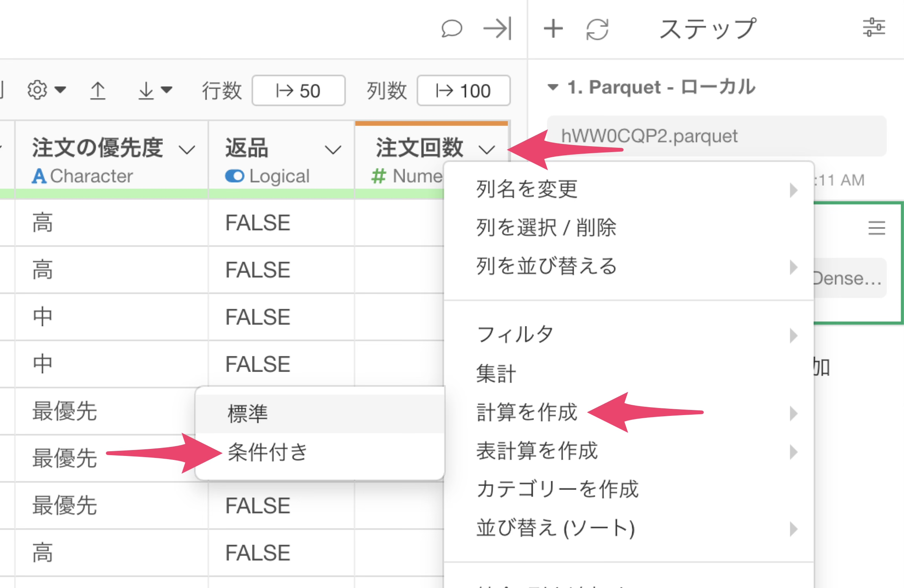Open the table settings gear dropdown
Image resolution: width=904 pixels, height=588 pixels.
pos(46,90)
